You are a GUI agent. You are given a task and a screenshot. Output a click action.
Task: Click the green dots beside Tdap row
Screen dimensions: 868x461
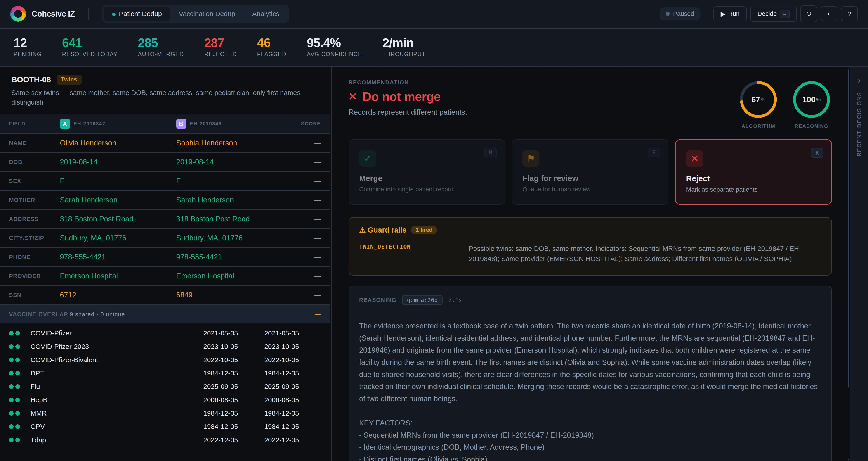click(x=14, y=440)
